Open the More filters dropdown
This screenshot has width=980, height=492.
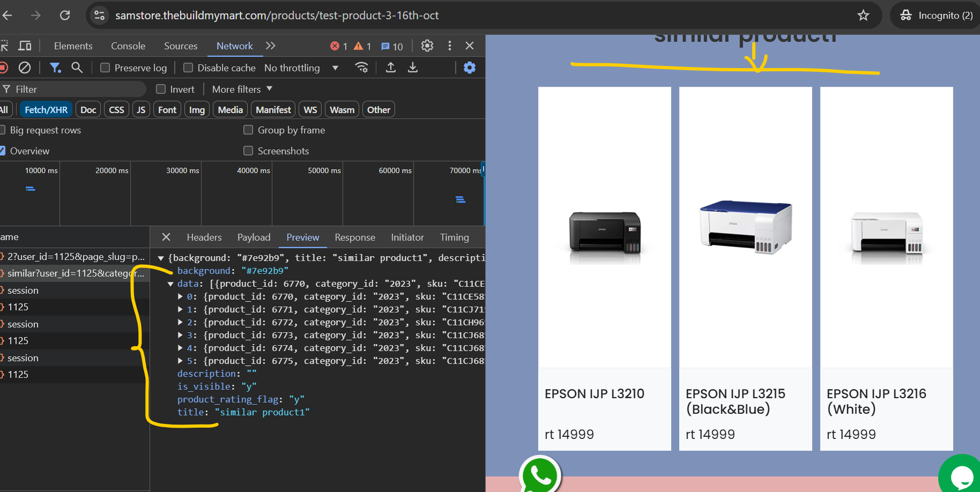242,89
